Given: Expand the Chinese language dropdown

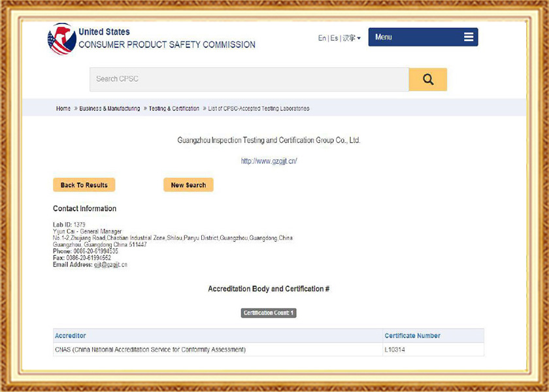Looking at the screenshot, I should 352,38.
